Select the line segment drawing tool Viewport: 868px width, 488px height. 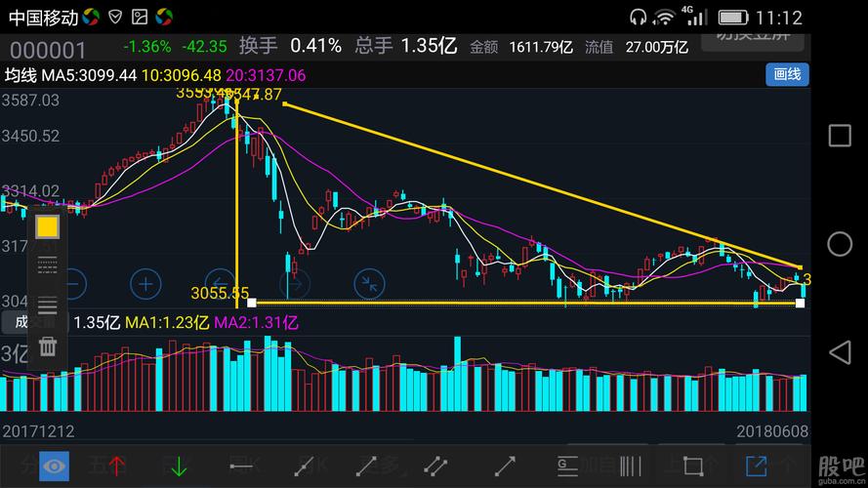pos(368,467)
